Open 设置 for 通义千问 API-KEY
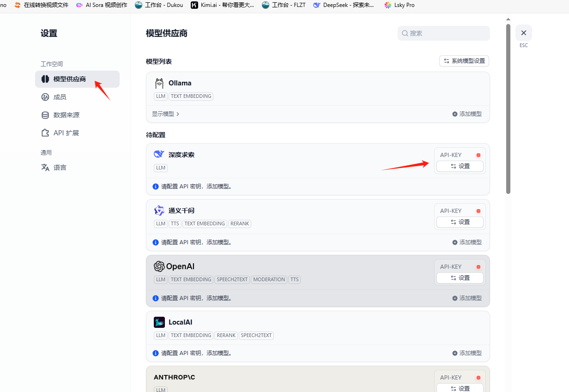Screen dimensions: 569x392 [460, 222]
